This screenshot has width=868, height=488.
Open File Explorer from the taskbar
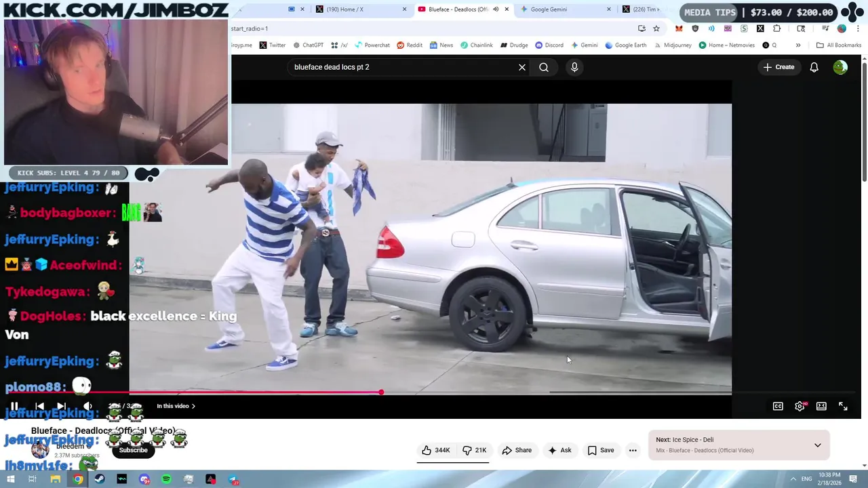click(x=56, y=479)
